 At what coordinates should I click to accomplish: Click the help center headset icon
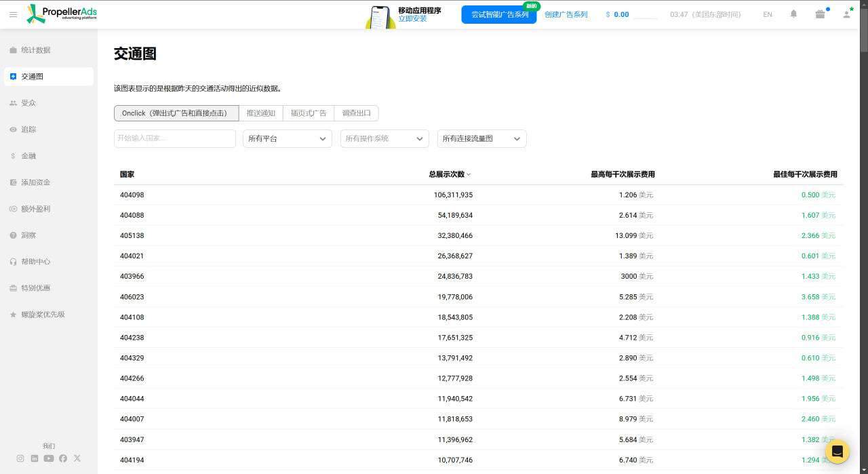point(13,262)
